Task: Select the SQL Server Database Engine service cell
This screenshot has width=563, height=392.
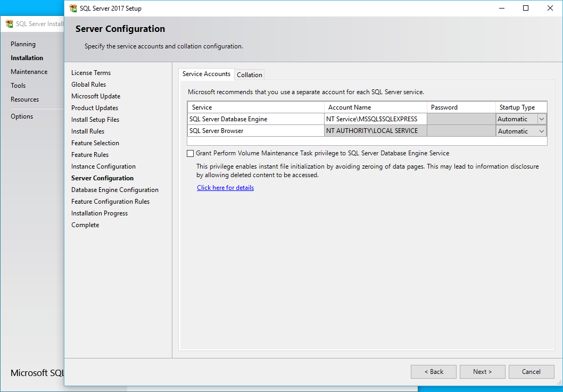Action: pos(255,119)
